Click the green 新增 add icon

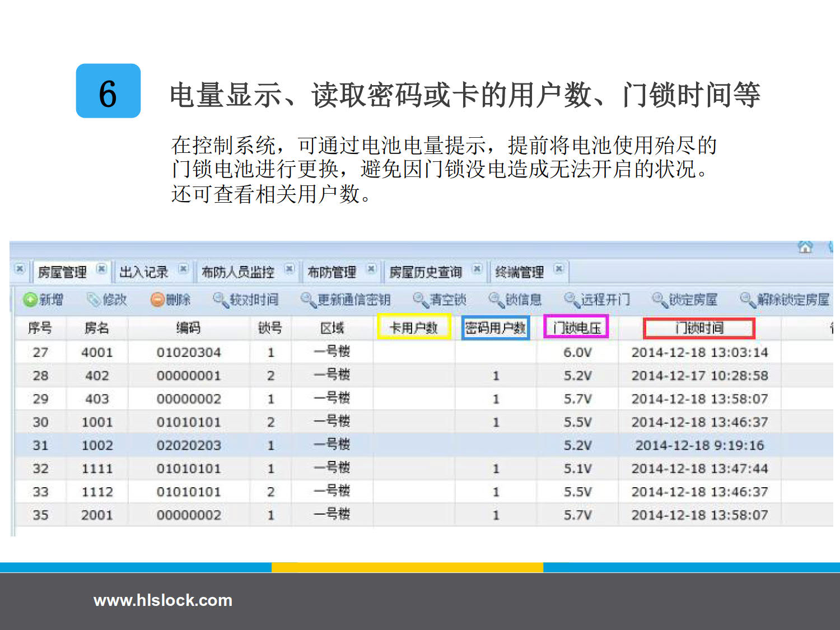(x=30, y=300)
